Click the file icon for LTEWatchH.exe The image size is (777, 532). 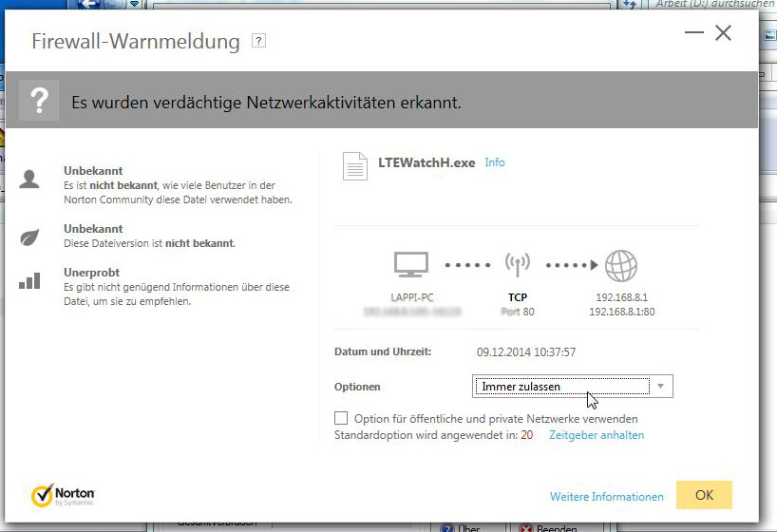tap(355, 166)
